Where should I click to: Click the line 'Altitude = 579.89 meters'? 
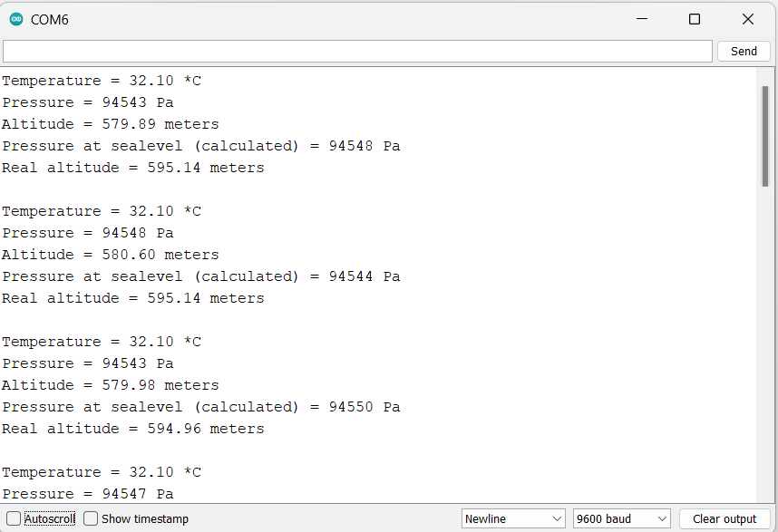coord(110,124)
